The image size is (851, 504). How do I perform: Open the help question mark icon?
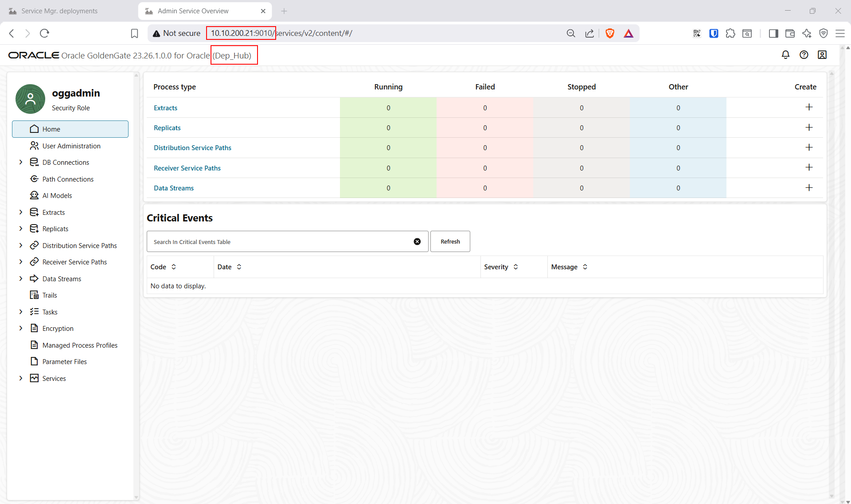804,55
